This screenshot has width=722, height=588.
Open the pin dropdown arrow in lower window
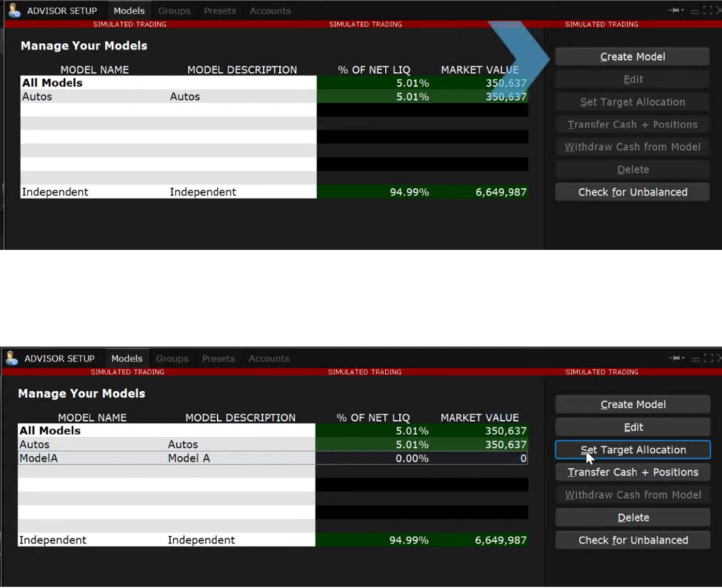683,359
